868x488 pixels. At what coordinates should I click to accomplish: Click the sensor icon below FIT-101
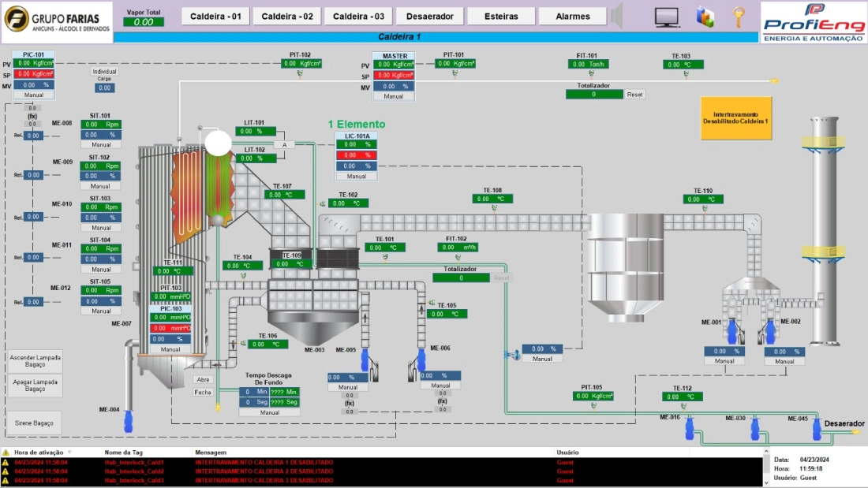coord(591,73)
